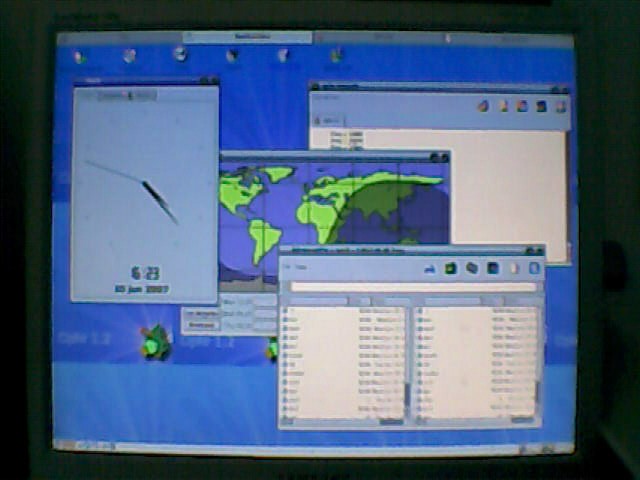Image resolution: width=640 pixels, height=480 pixels.
Task: Open the green turtle icon below the clock window
Action: 154,343
